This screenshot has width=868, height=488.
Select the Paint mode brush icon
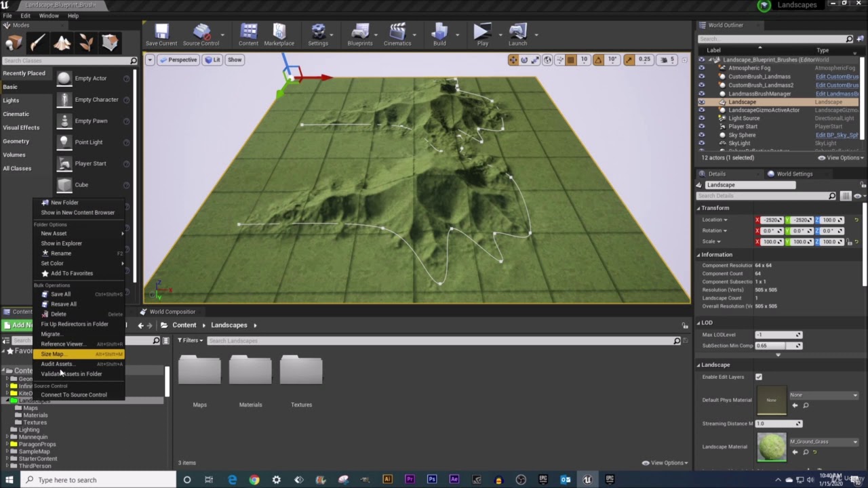point(37,43)
